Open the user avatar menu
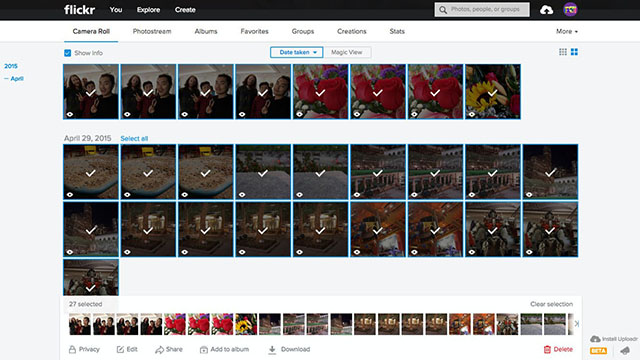Screen dimensions: 640x360 (x=570, y=9)
